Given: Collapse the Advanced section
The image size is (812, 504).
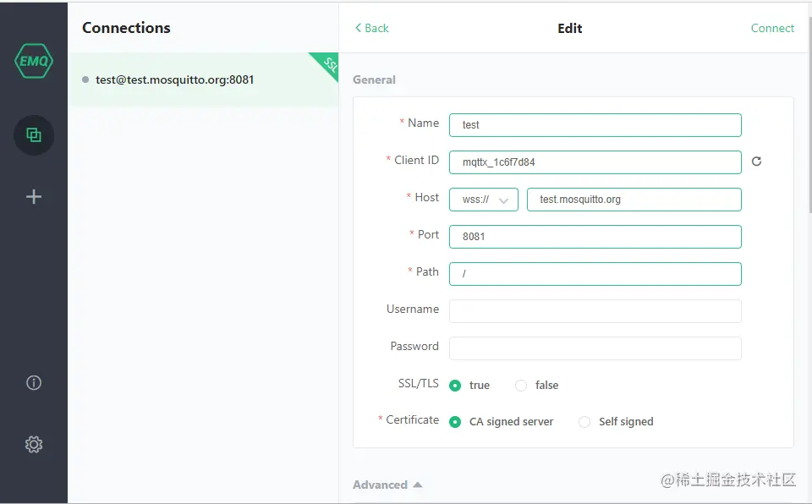Looking at the screenshot, I should point(388,485).
